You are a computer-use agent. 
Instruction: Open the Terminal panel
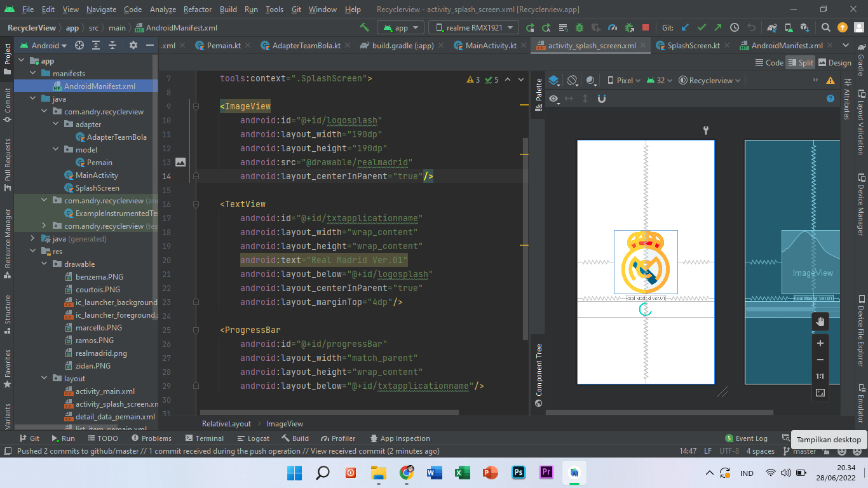205,438
